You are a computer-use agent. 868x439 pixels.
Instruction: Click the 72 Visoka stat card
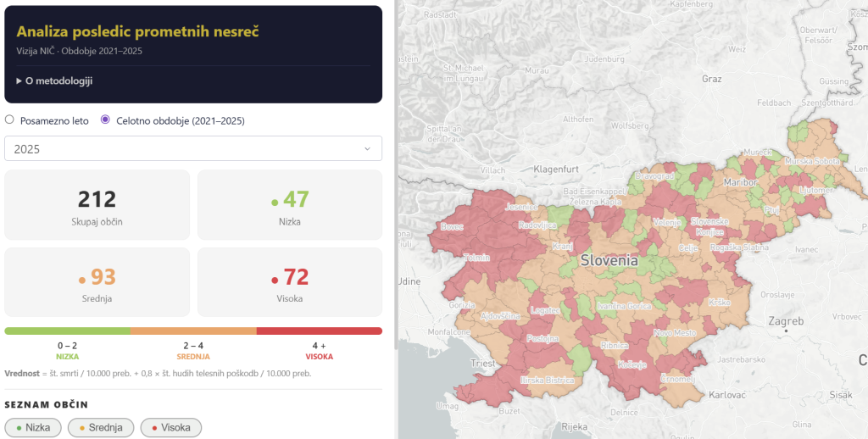[x=290, y=281]
